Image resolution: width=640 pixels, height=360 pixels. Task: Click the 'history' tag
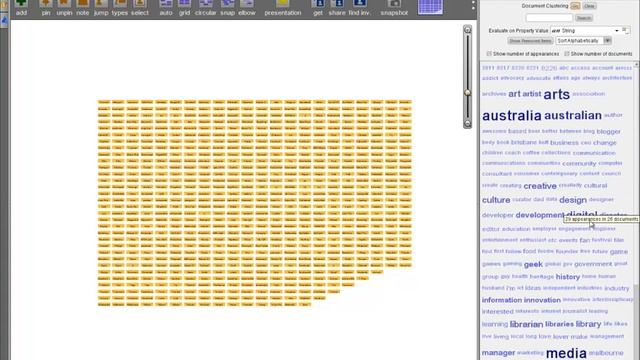(567, 277)
